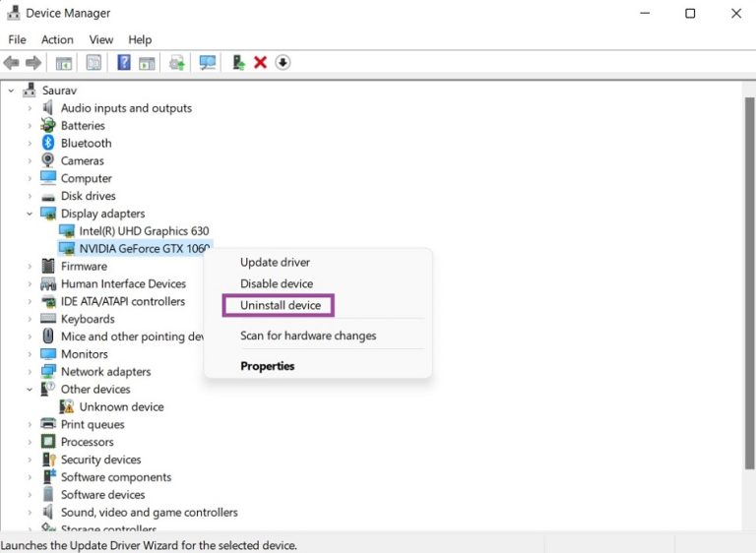Click the Update device driver toolbar icon
This screenshot has height=553, width=756.
click(x=238, y=63)
